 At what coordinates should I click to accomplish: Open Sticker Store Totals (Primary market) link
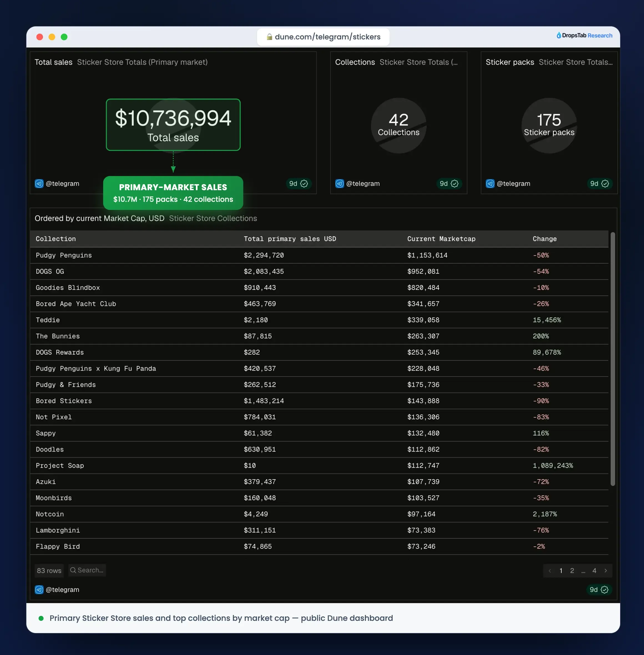pyautogui.click(x=142, y=62)
